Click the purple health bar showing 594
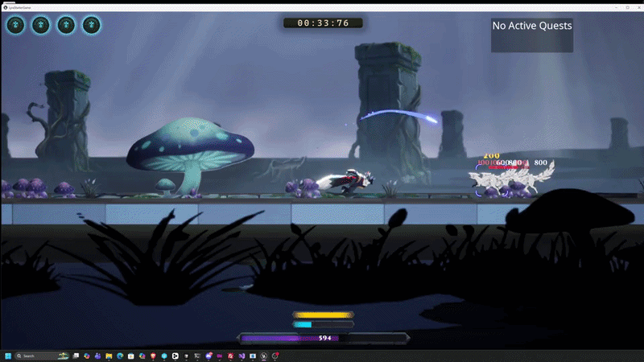Viewport: 644px width, 362px height. click(324, 338)
